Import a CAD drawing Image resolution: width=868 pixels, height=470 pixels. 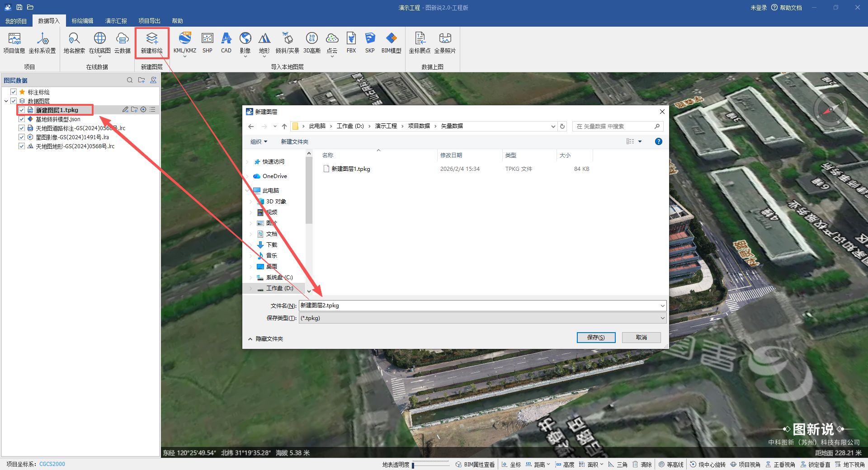click(226, 43)
